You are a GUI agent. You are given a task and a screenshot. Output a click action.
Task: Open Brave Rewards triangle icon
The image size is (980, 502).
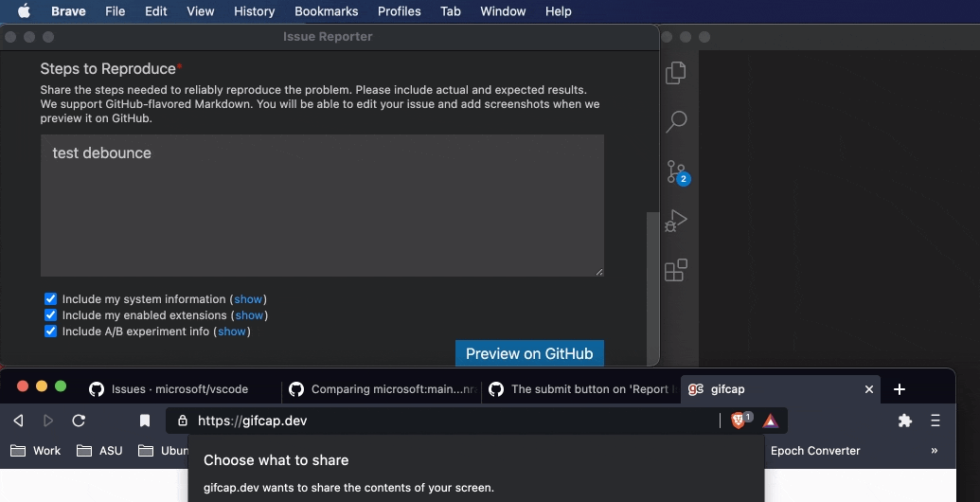click(x=771, y=421)
